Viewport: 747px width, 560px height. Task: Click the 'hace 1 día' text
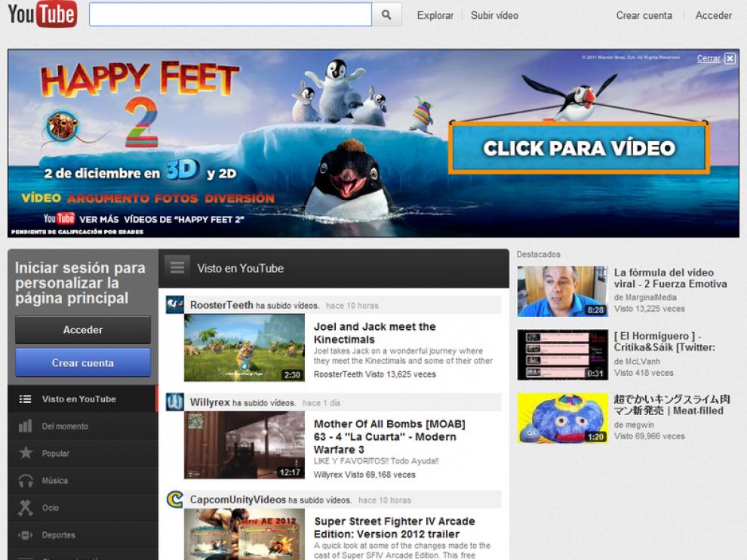point(321,403)
